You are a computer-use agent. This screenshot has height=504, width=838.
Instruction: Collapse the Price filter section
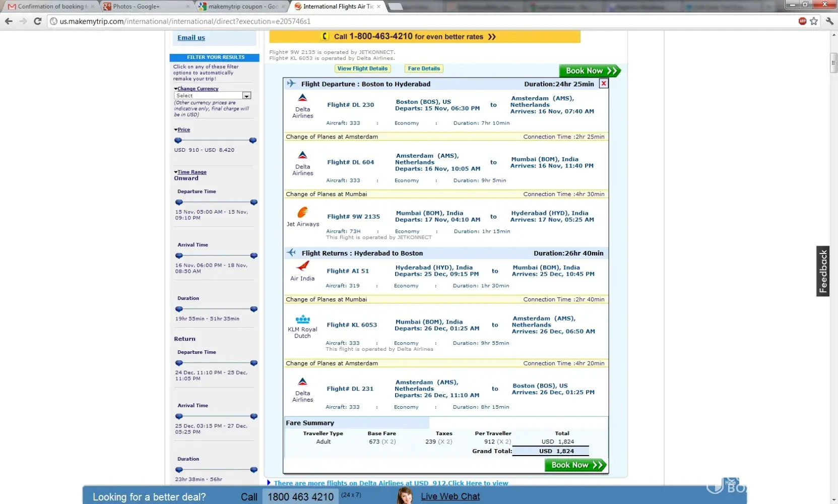[182, 130]
